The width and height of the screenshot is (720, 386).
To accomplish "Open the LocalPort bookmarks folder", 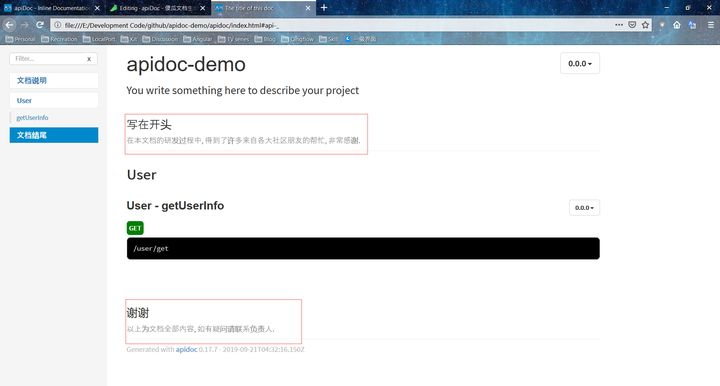I will pyautogui.click(x=99, y=39).
